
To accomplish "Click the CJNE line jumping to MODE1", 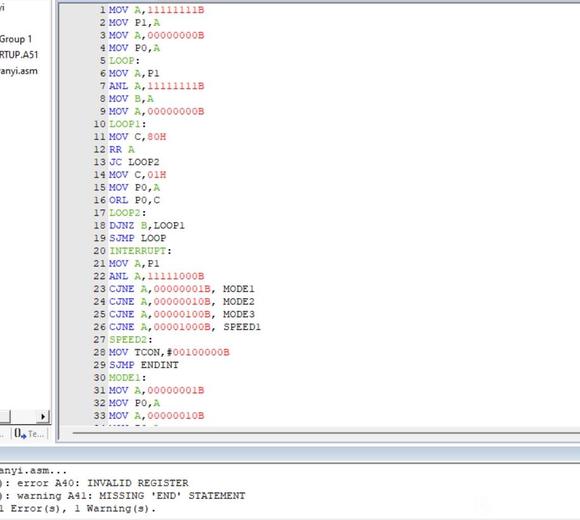I will click(x=182, y=289).
